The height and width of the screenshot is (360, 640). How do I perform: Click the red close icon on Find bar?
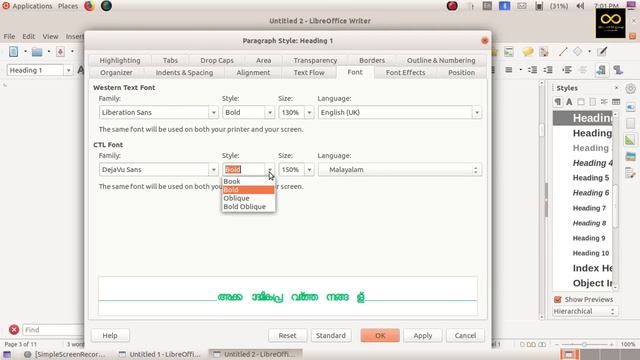click(14, 329)
